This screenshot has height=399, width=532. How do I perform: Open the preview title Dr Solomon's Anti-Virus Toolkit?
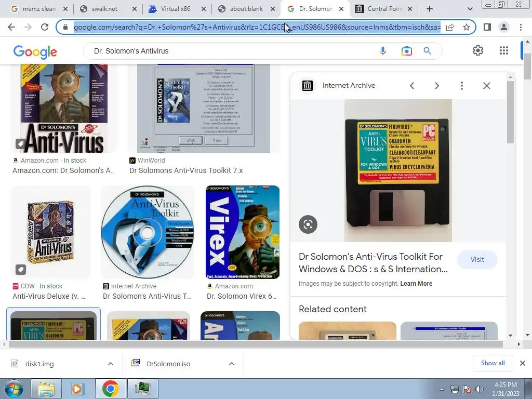click(x=373, y=262)
